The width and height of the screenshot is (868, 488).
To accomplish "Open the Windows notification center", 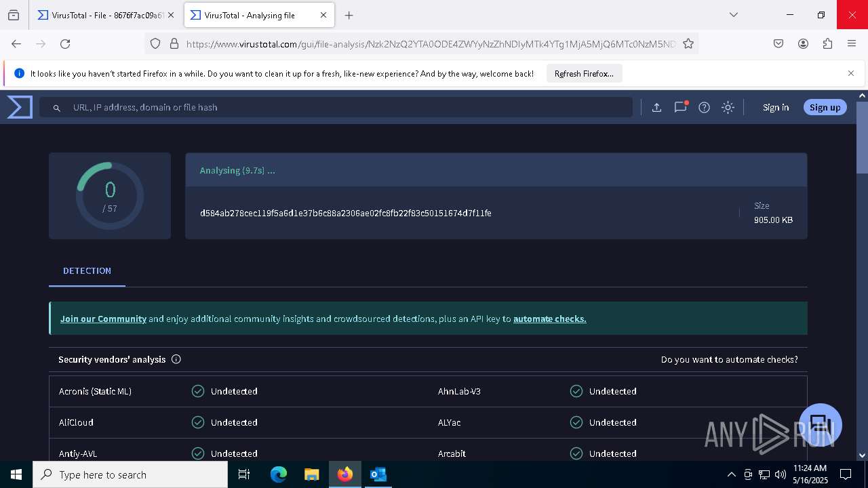I will (846, 474).
